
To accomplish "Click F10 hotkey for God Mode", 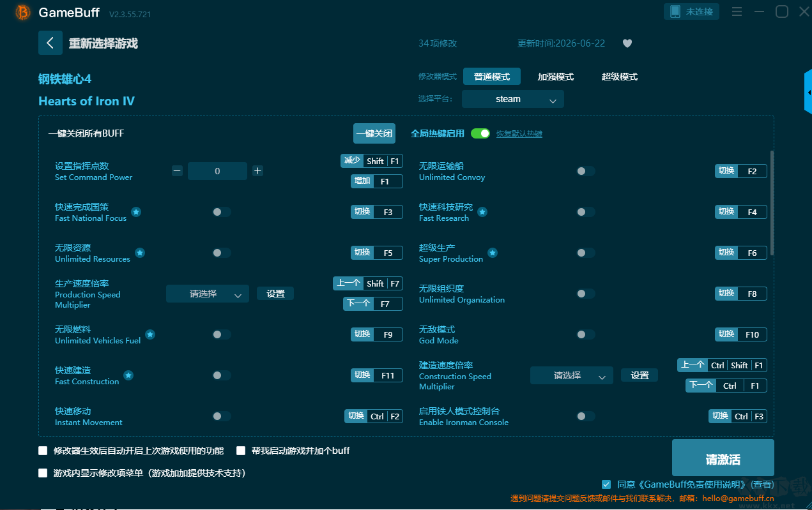I will pyautogui.click(x=741, y=334).
